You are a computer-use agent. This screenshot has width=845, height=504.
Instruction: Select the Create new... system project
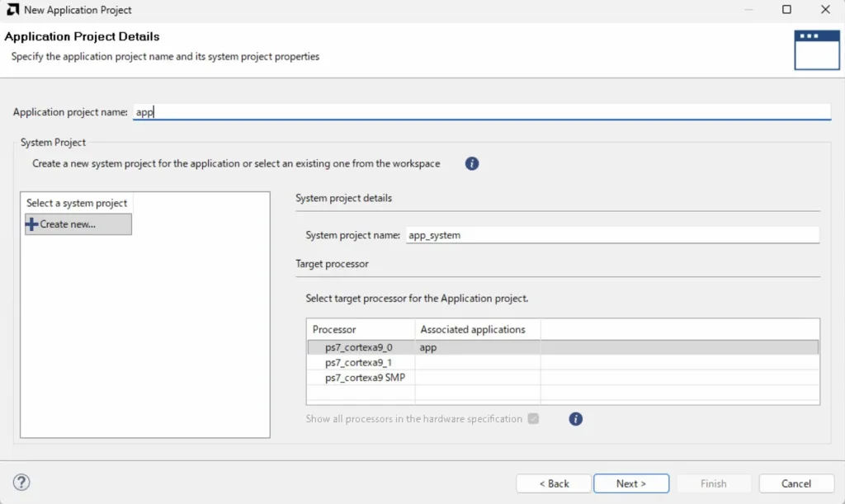(x=78, y=224)
